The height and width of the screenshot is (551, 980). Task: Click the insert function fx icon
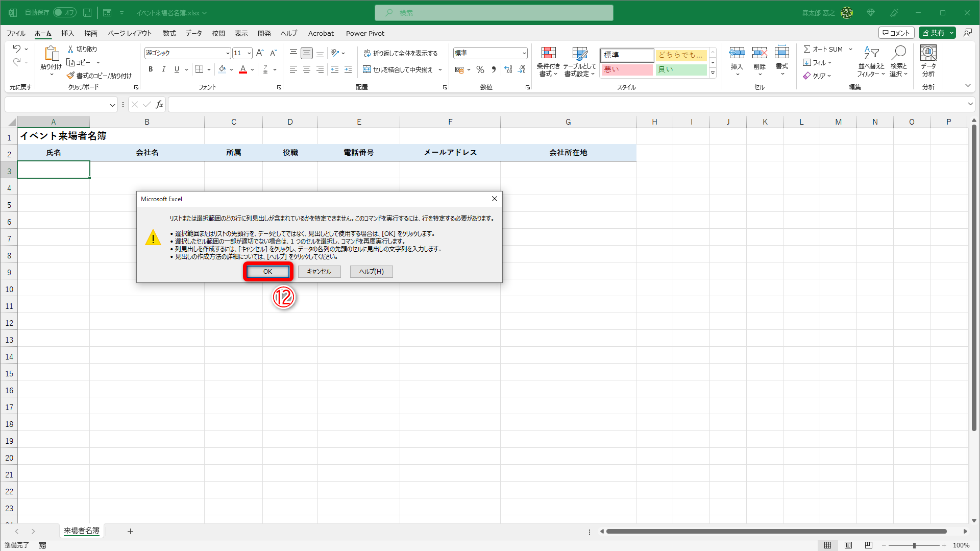[160, 105]
